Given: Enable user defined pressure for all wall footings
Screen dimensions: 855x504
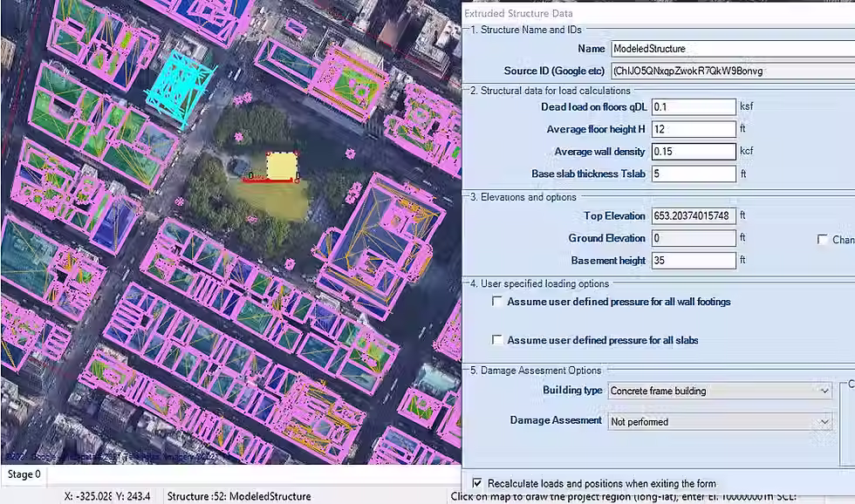Looking at the screenshot, I should 497,302.
